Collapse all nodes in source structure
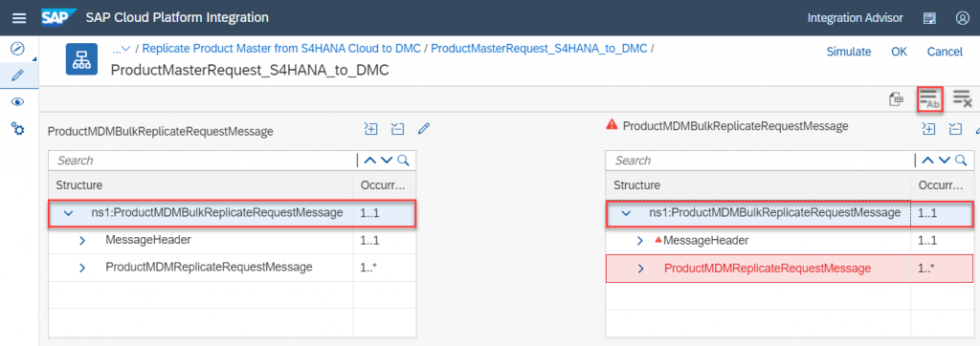Viewport: 980px width, 346px height. point(397,129)
